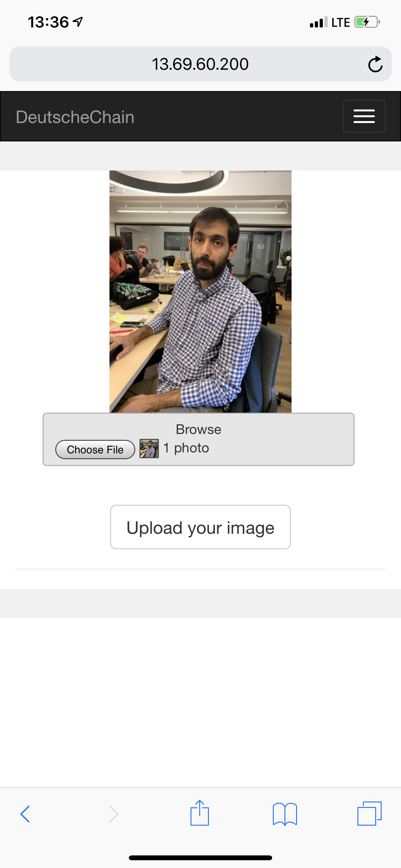Viewport: 401px width, 868px height.
Task: Open the Safari share sheet icon
Action: click(x=200, y=813)
